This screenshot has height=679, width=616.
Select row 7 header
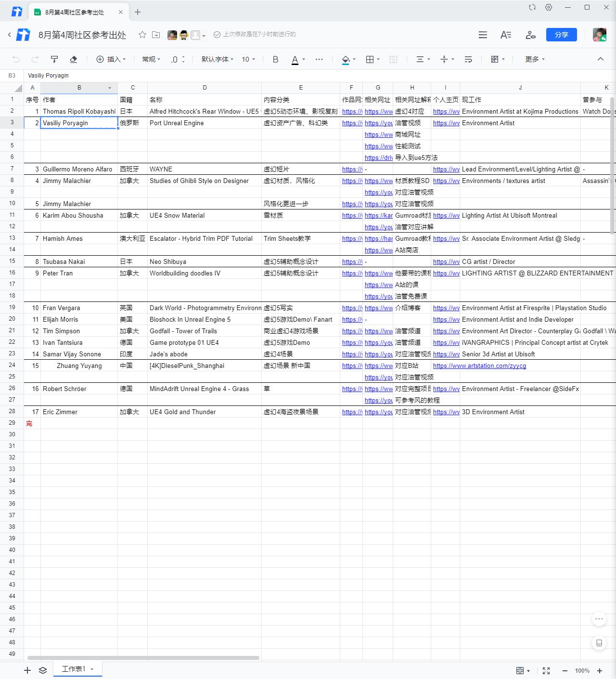tap(12, 169)
